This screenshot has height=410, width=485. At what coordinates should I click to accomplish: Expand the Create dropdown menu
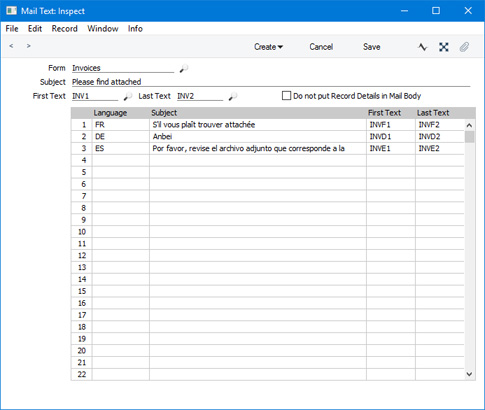[x=268, y=47]
